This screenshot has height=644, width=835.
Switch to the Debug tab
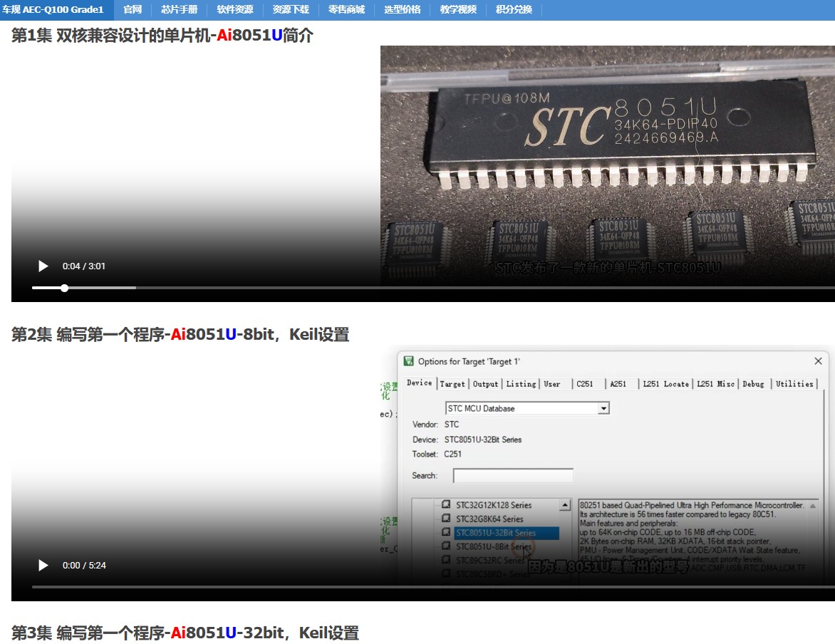(753, 384)
